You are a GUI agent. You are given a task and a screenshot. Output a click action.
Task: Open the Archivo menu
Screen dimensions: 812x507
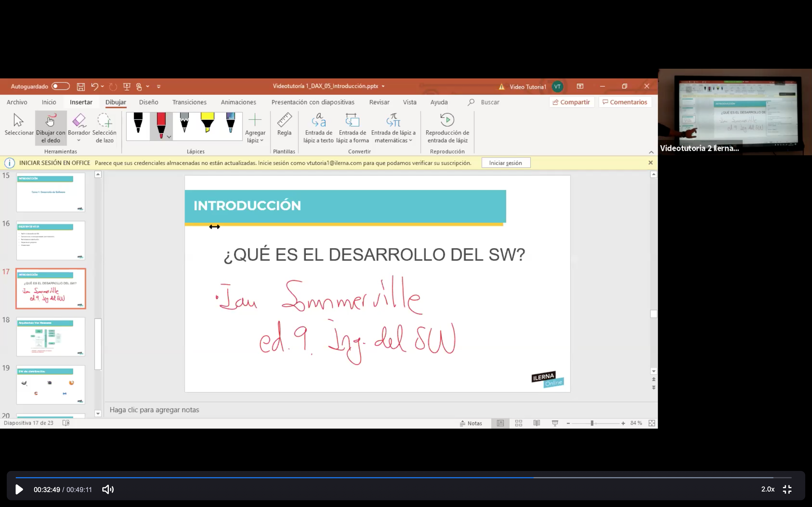point(17,102)
